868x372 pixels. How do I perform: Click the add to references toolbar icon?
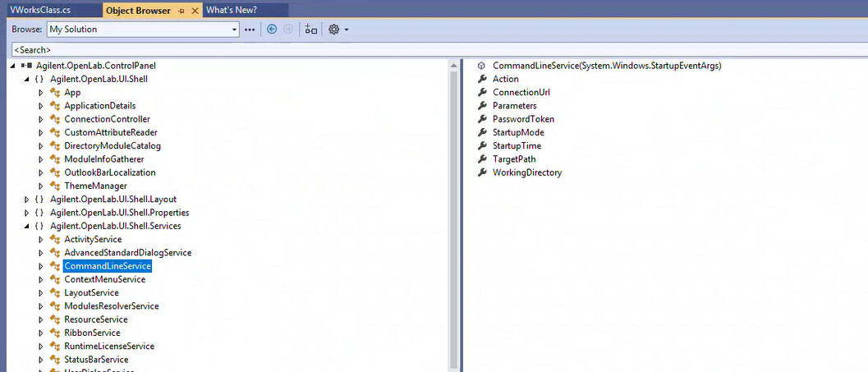(x=311, y=30)
